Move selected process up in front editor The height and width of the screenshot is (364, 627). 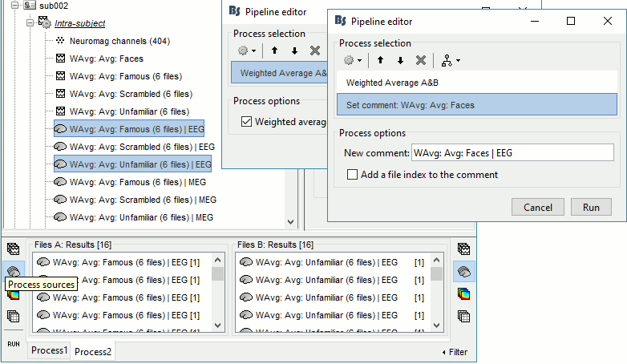click(x=380, y=60)
